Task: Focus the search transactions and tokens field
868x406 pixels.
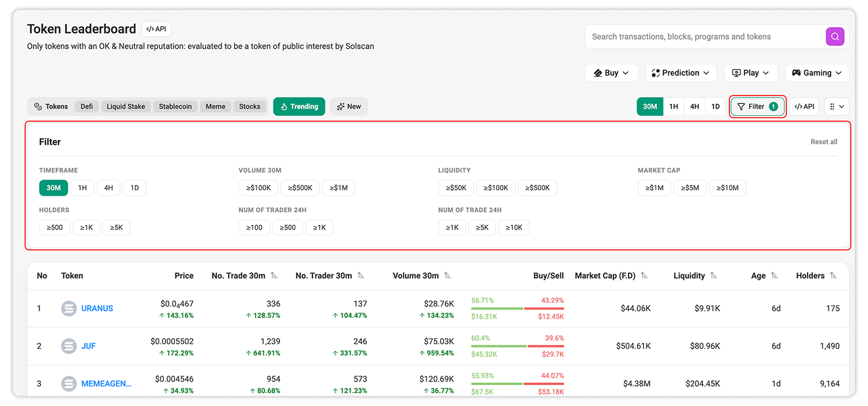Action: coord(705,37)
